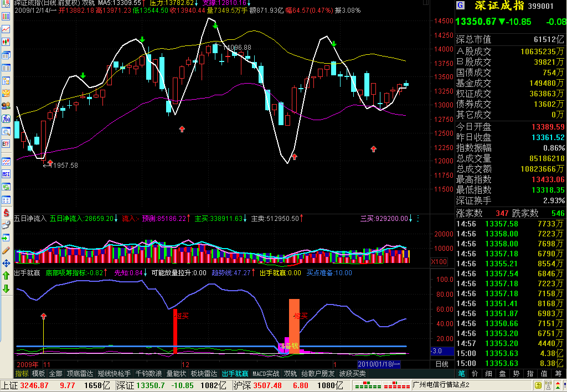
Task: Click the green arrow import window icon
Action: click(6, 238)
